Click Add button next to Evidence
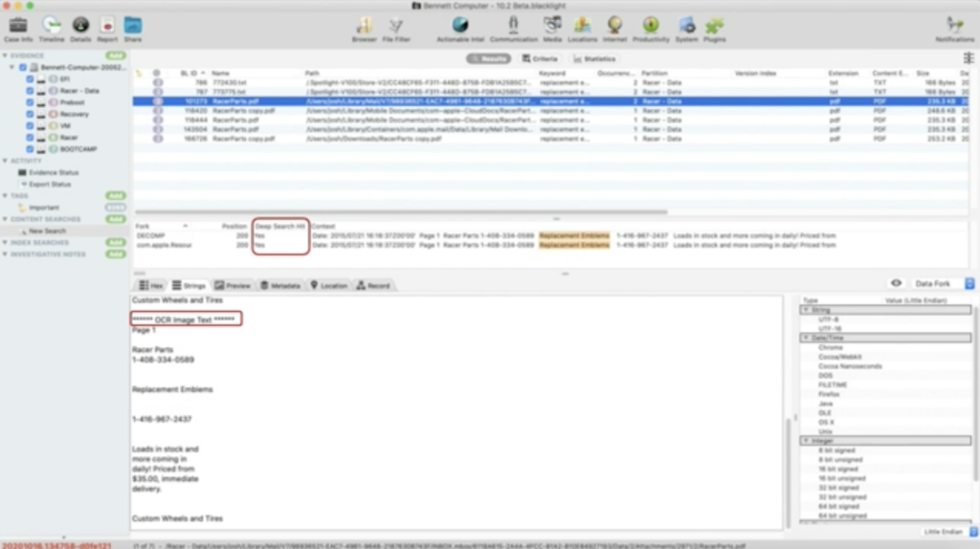 click(x=116, y=55)
